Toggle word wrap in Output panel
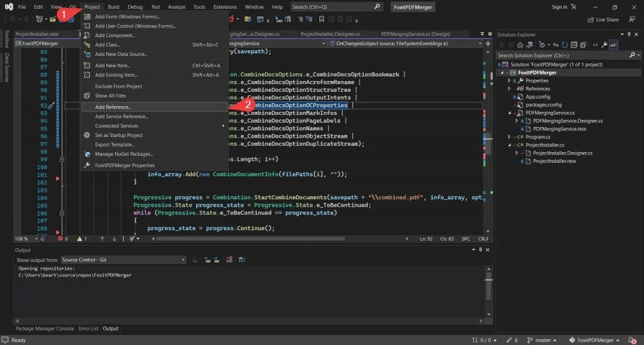Screen dimensions: 644x345 [241, 260]
